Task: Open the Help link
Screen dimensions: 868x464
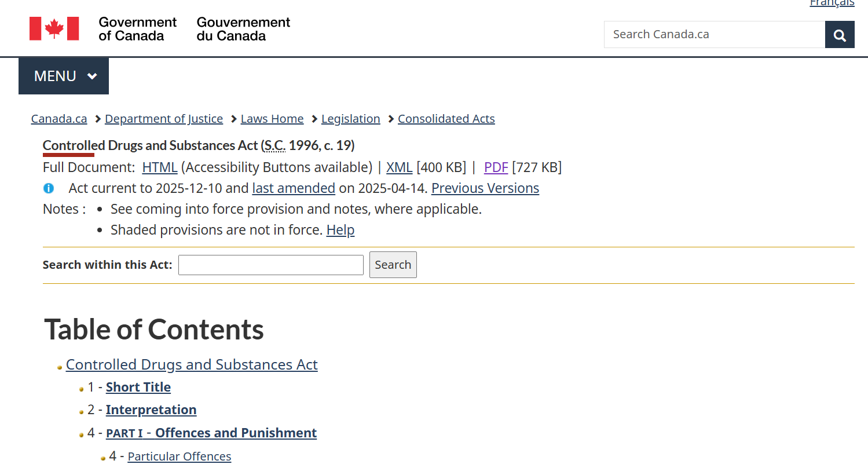Action: click(340, 230)
